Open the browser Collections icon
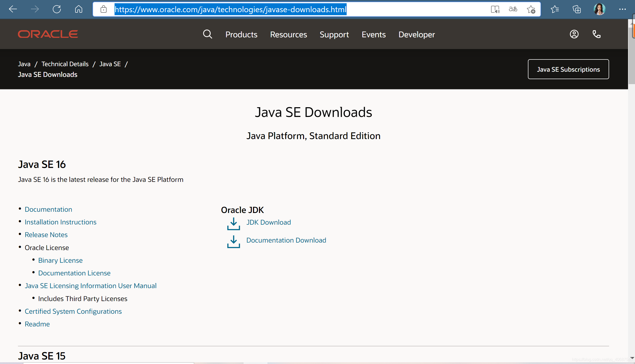Viewport: 635px width, 364px height. click(577, 9)
